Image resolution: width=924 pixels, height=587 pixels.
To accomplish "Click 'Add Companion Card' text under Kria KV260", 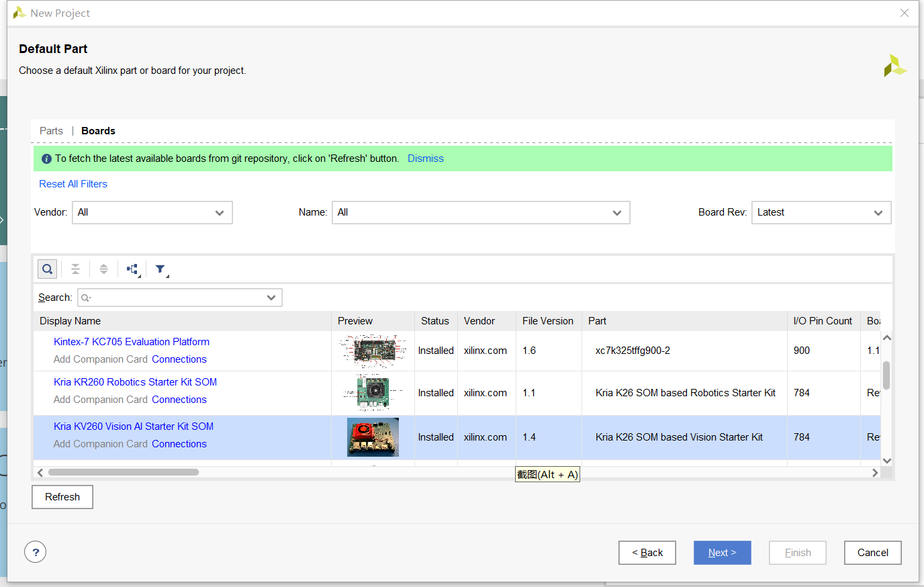I will 101,444.
